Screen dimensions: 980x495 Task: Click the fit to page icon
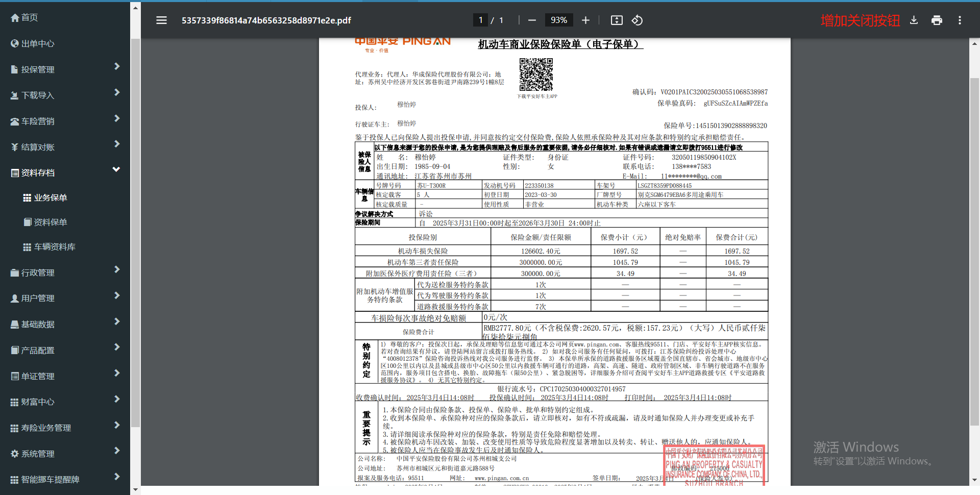point(617,20)
